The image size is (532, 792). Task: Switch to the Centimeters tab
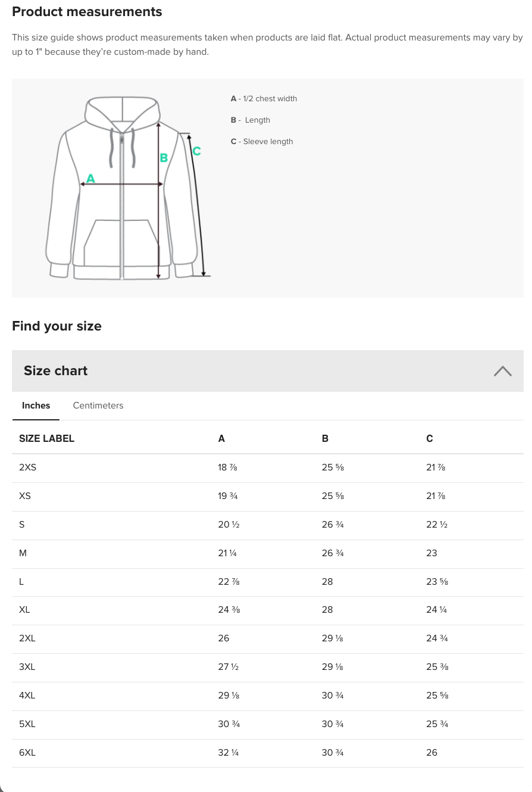98,406
